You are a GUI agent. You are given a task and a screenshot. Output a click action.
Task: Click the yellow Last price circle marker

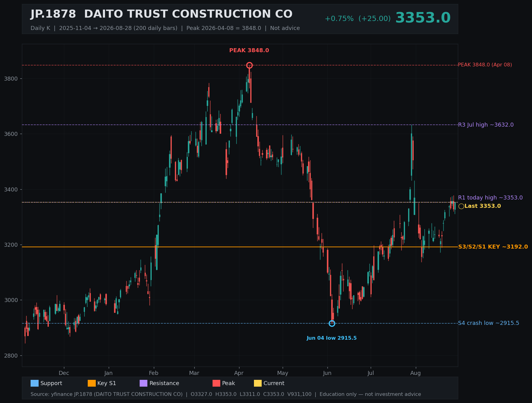point(461,206)
